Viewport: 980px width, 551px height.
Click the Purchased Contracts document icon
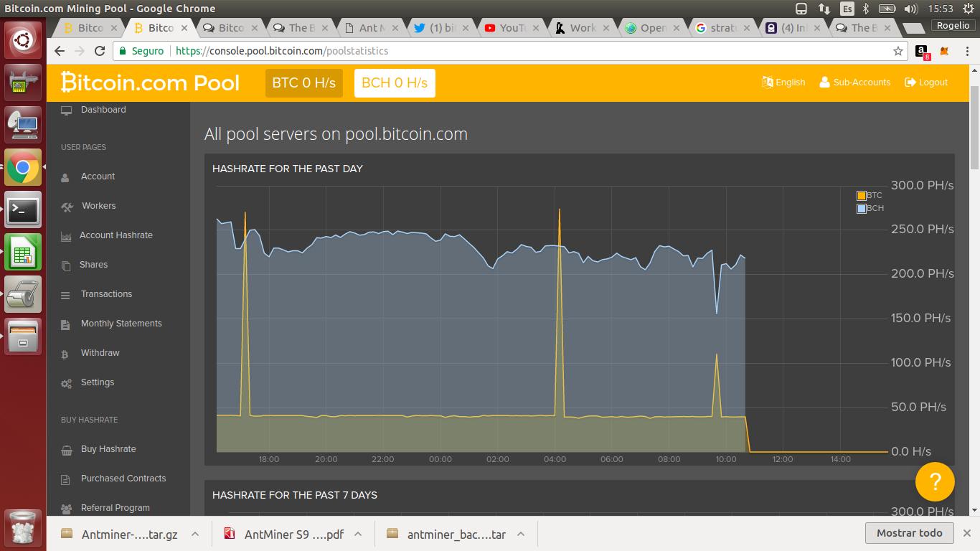pos(65,479)
